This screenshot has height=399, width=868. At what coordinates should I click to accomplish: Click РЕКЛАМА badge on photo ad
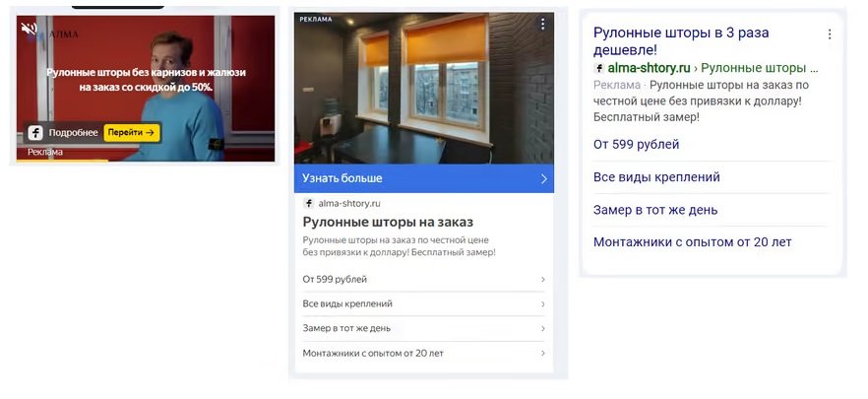[316, 20]
